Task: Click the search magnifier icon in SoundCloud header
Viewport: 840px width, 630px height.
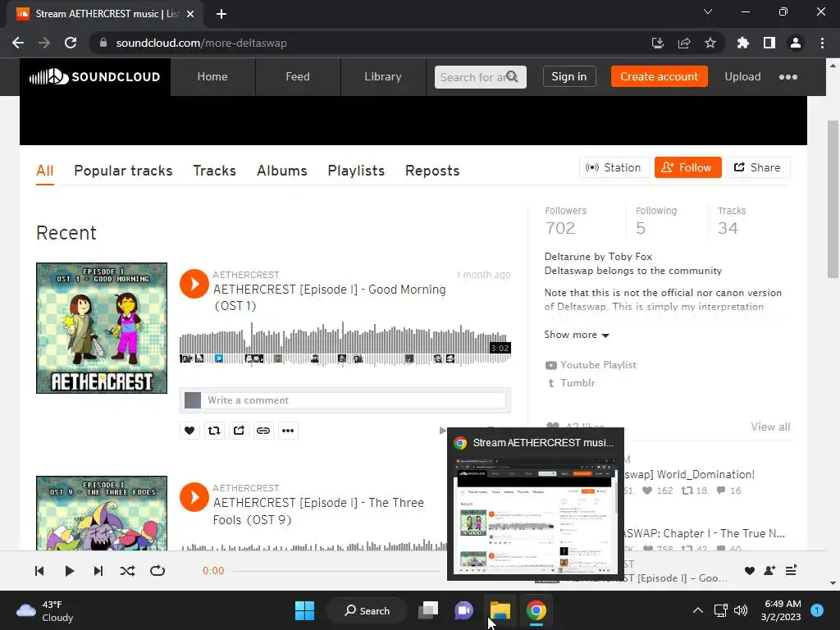Action: point(512,76)
